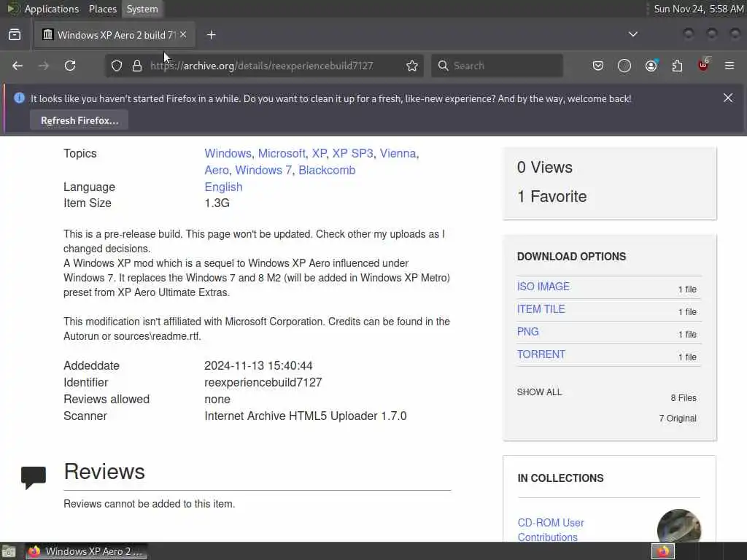This screenshot has width=747, height=560.
Task: Click the CD-ROM collection thumbnail image
Action: [x=679, y=525]
